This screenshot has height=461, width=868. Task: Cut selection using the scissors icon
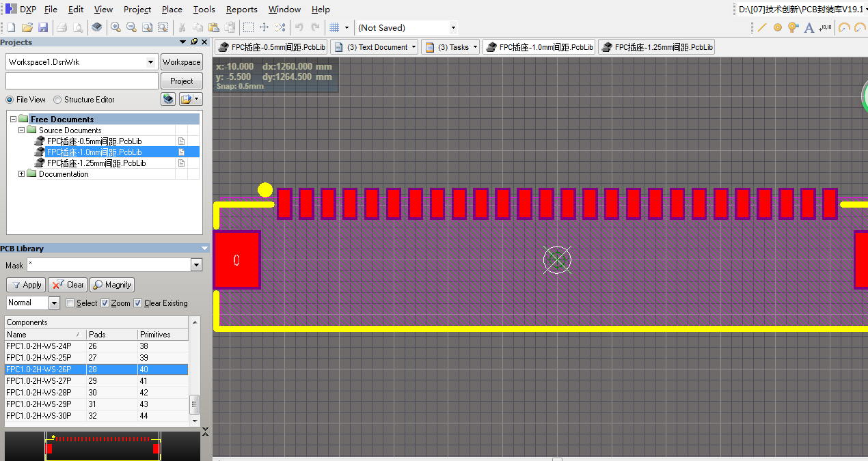(182, 27)
